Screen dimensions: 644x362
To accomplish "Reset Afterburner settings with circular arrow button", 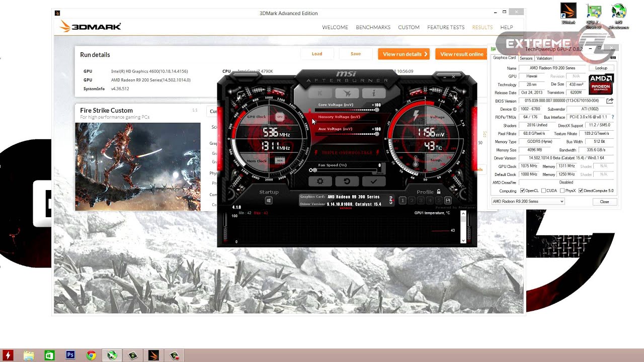I will (x=347, y=181).
